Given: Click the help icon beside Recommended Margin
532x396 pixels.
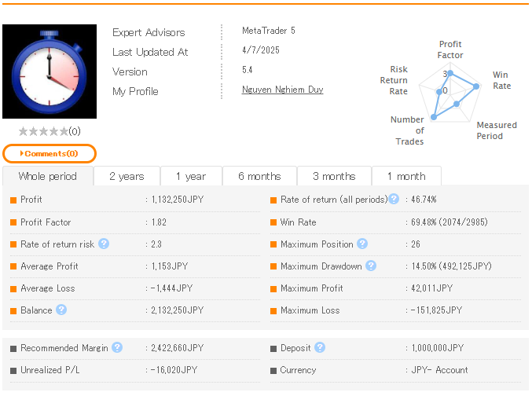Looking at the screenshot, I should tap(117, 347).
